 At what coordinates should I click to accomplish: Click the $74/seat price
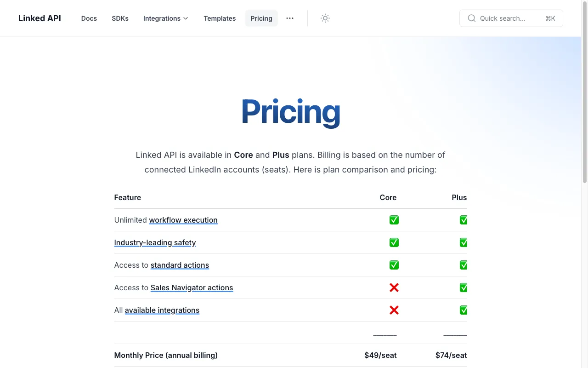pyautogui.click(x=451, y=355)
